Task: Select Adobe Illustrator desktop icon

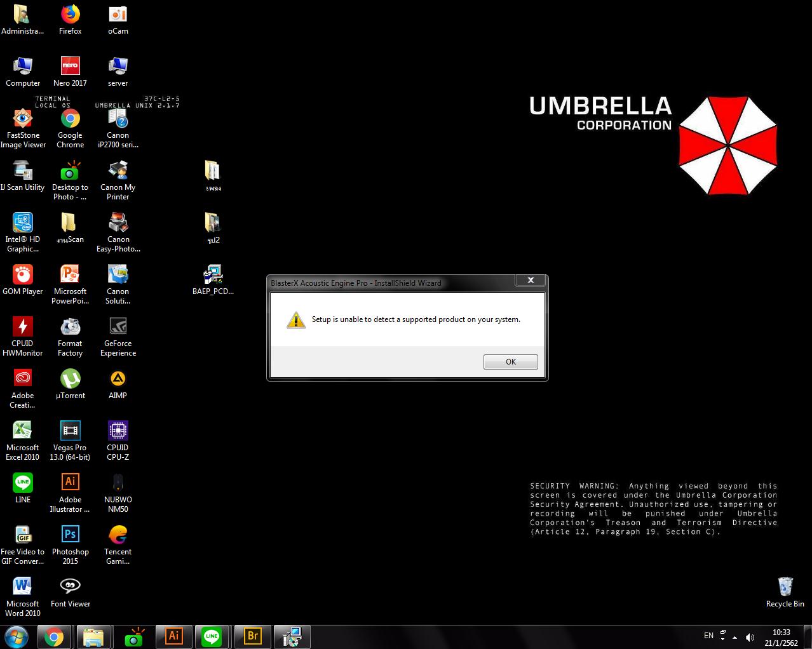Action: pos(71,493)
